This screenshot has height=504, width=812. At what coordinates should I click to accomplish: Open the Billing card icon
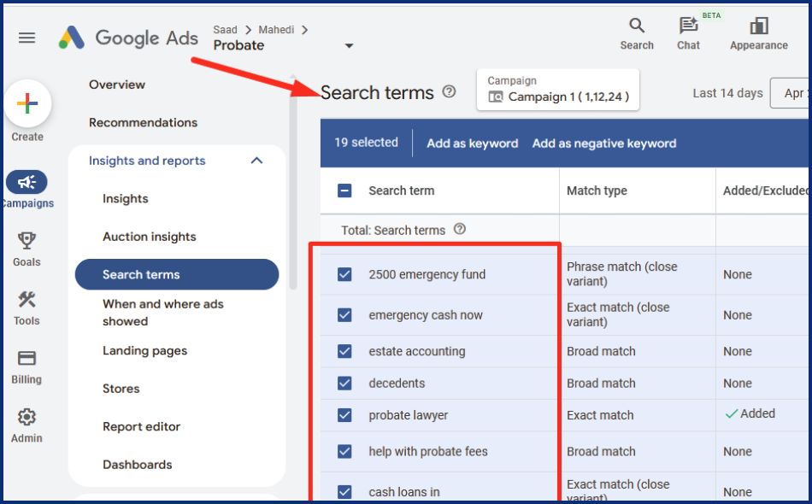coord(26,358)
